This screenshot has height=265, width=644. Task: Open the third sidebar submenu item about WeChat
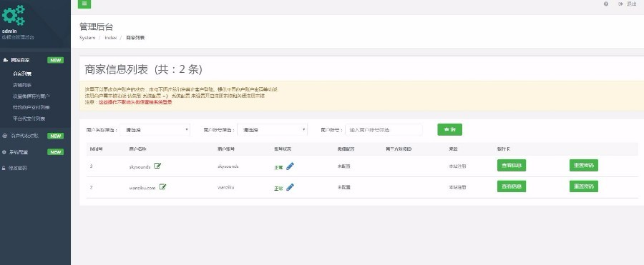pyautogui.click(x=31, y=96)
